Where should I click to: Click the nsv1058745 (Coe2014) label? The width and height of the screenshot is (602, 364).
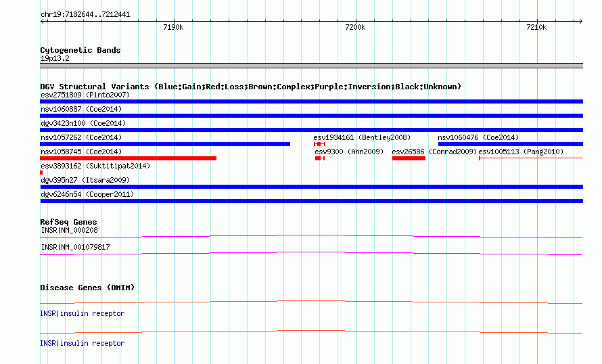(x=81, y=152)
